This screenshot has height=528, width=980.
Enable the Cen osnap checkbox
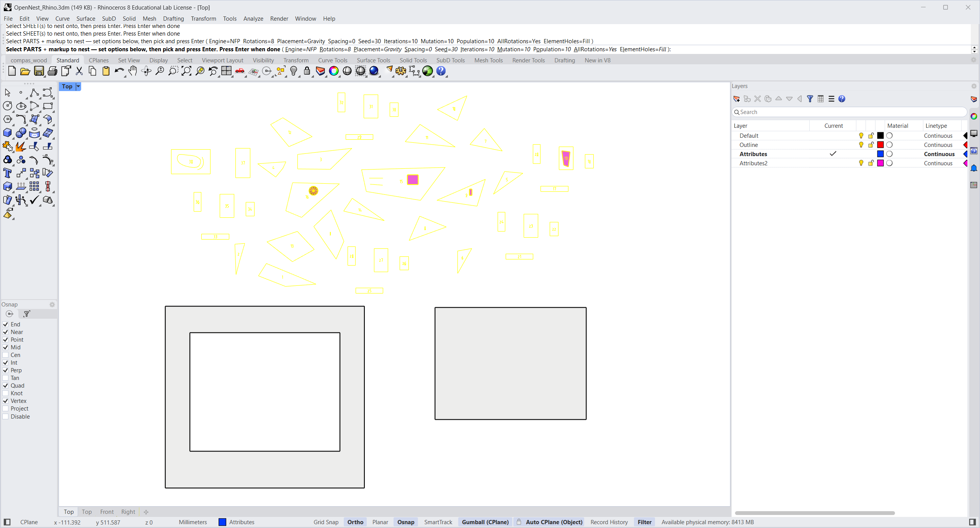tap(6, 355)
